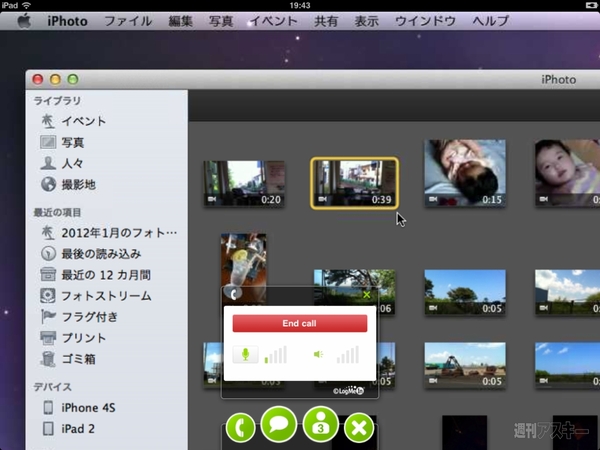
Task: Mute the microphone in call panel
Action: click(x=245, y=354)
